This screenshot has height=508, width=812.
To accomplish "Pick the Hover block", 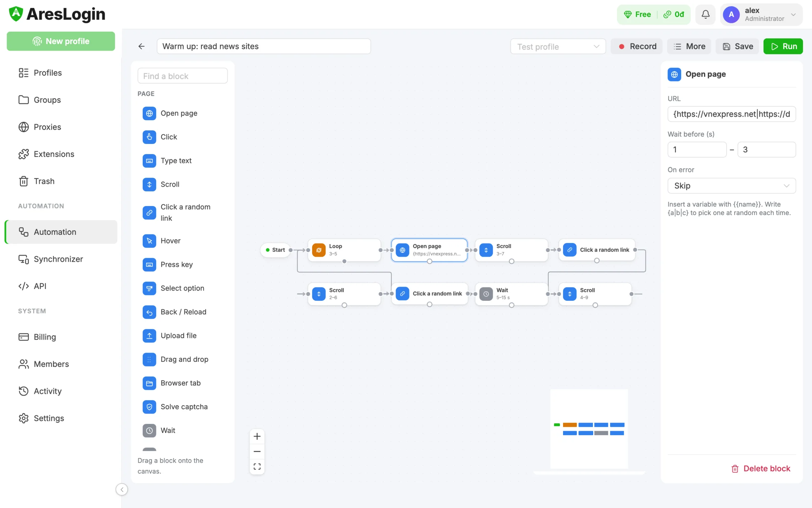I will click(182, 241).
